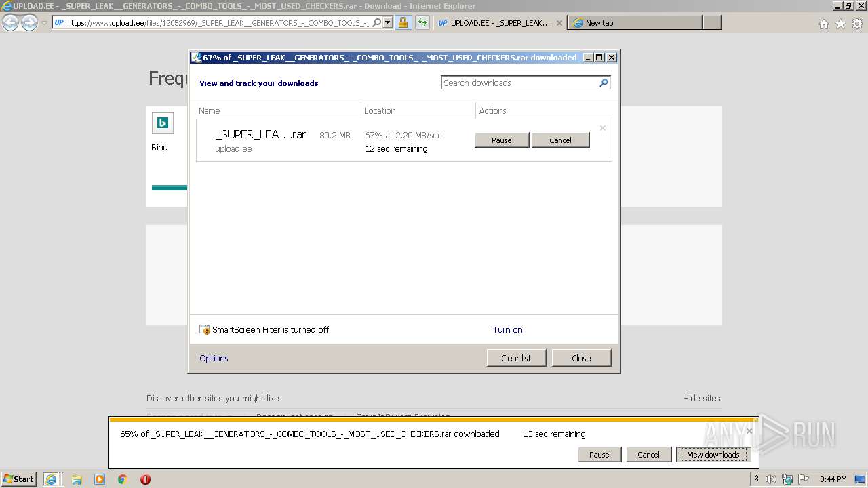Dismiss the download notification bar
The width and height of the screenshot is (868, 488).
point(749,430)
